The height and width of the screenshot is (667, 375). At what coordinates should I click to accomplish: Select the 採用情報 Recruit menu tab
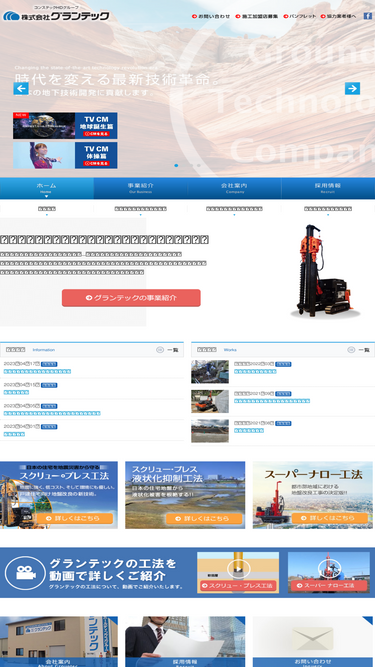tap(328, 188)
